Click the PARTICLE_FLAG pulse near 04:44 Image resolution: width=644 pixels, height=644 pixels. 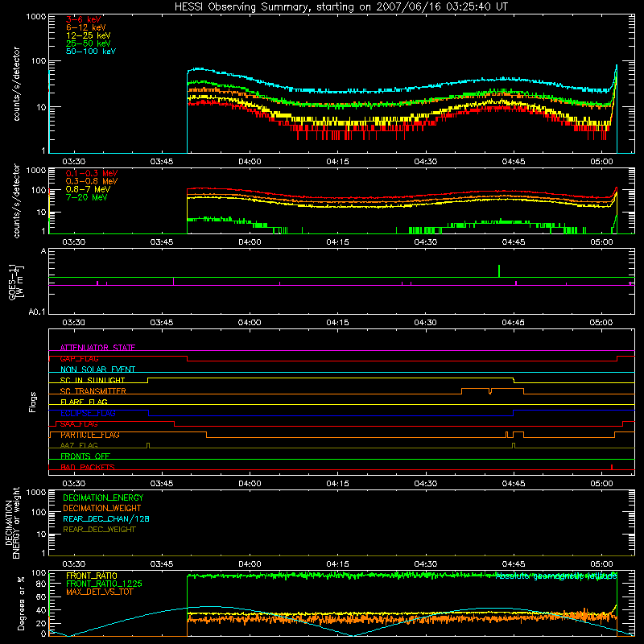[x=506, y=435]
